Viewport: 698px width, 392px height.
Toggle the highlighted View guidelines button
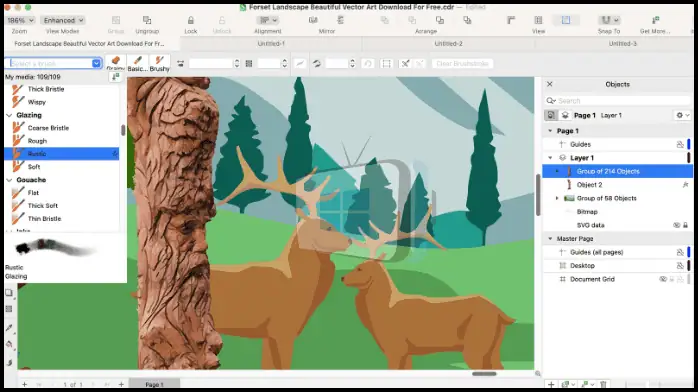click(565, 20)
